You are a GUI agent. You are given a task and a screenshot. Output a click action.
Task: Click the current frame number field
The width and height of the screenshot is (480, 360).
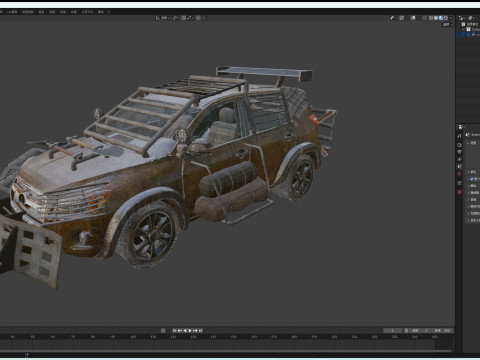point(393,331)
